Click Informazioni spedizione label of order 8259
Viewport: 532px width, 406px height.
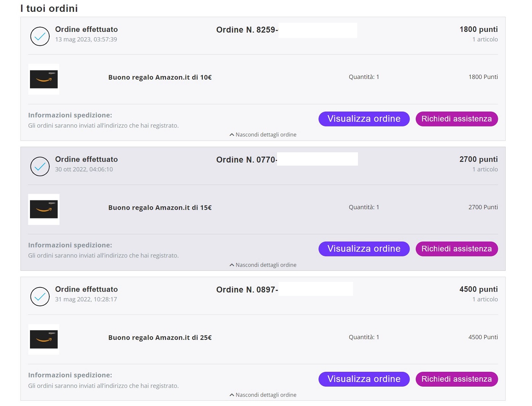pyautogui.click(x=70, y=115)
